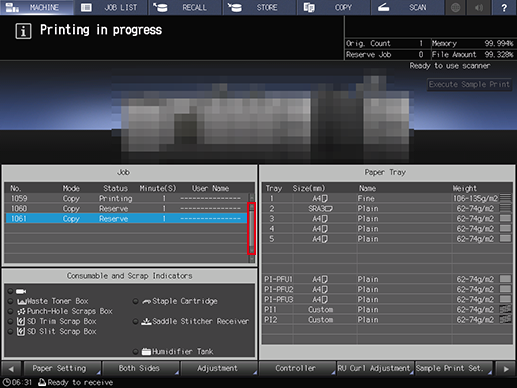Click the Job list scrollbar track
517x388 pixels.
tap(252, 229)
